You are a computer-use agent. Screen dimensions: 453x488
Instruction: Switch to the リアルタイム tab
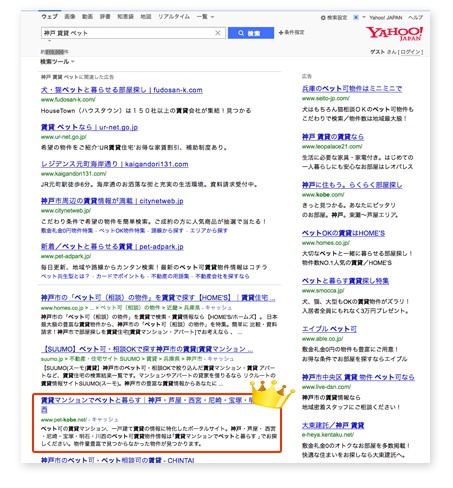(x=174, y=16)
